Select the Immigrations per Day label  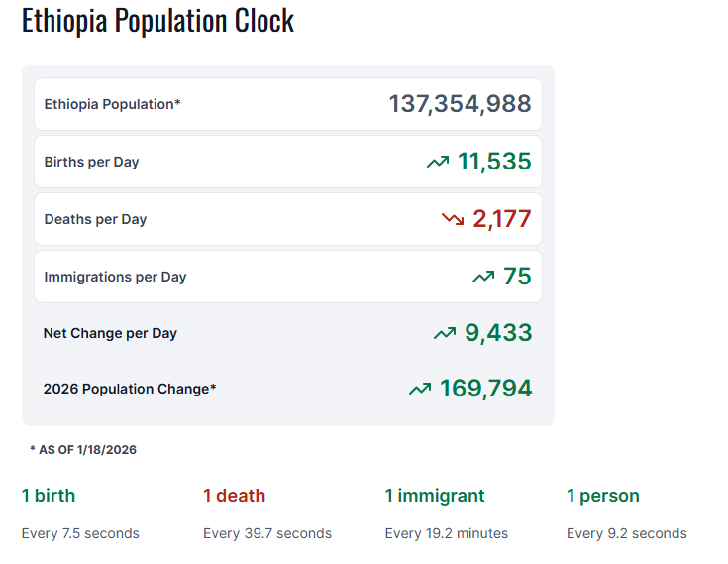pos(115,277)
